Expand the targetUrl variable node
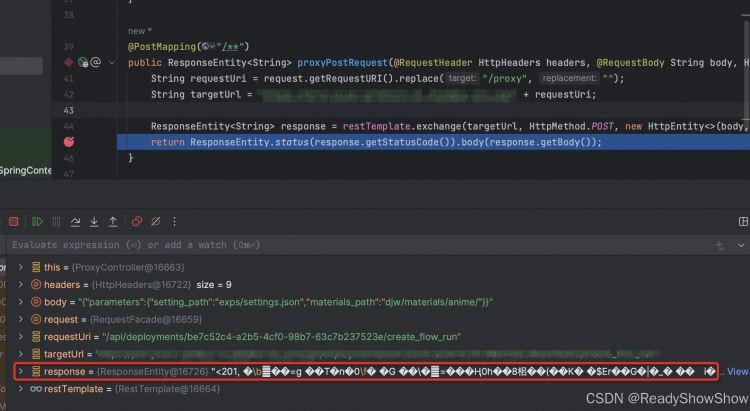Screen dimensions: 750x411 click(21, 354)
